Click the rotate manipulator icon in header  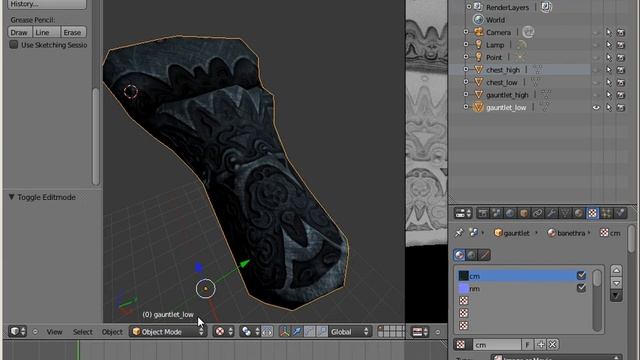click(310, 332)
